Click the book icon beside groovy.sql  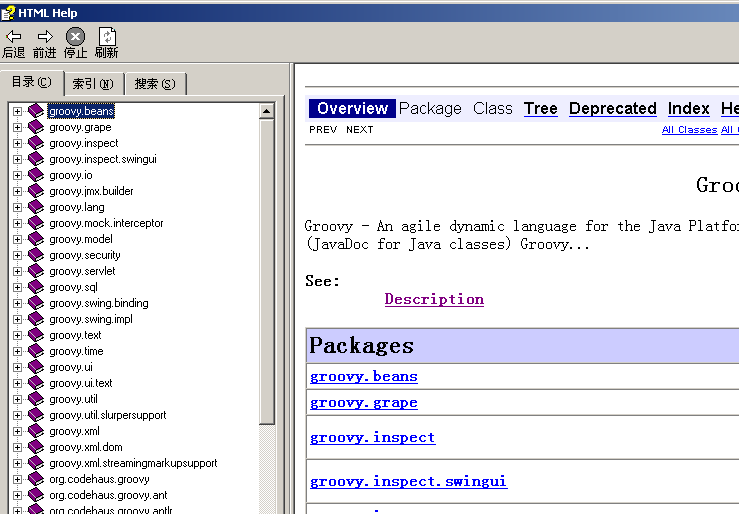36,287
